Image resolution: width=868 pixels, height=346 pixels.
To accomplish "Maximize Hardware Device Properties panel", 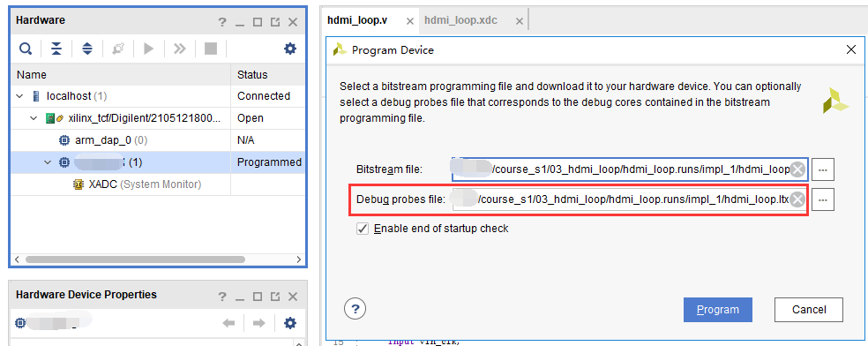I will pos(258,297).
